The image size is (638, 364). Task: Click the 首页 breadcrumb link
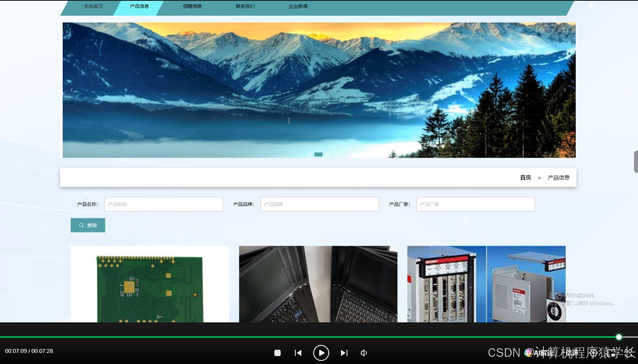point(525,178)
